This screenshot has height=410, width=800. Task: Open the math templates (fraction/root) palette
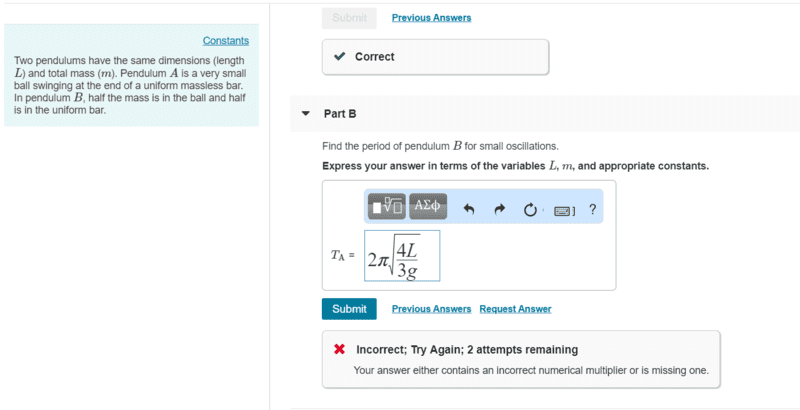pyautogui.click(x=386, y=208)
